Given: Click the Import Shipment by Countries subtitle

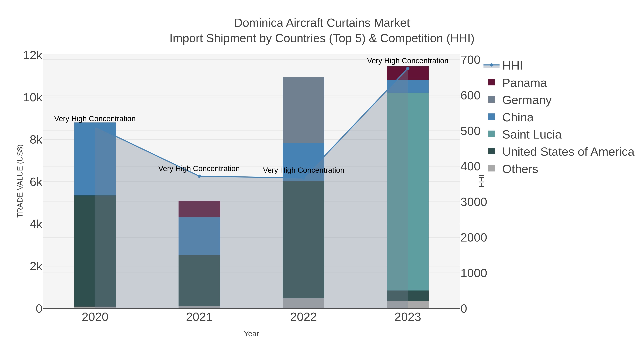Looking at the screenshot, I should click(x=322, y=38).
